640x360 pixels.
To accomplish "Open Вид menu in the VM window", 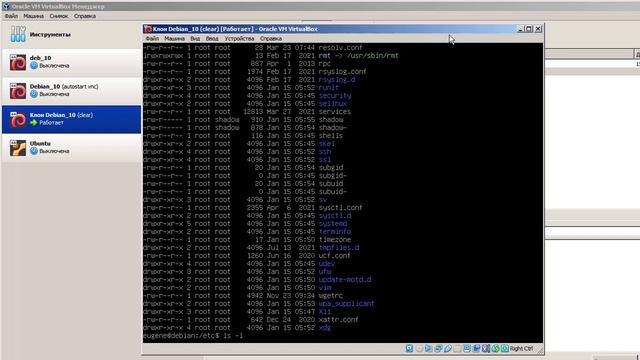I will coord(195,39).
